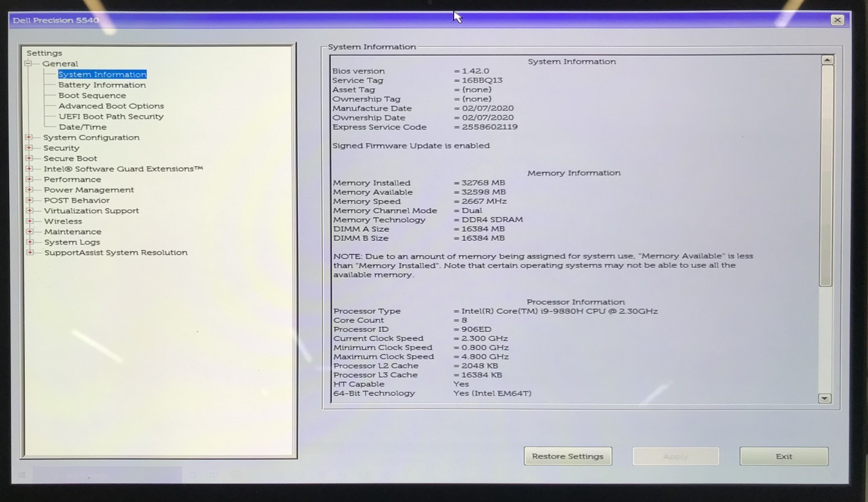Select the POST Behavior label

pyautogui.click(x=76, y=200)
